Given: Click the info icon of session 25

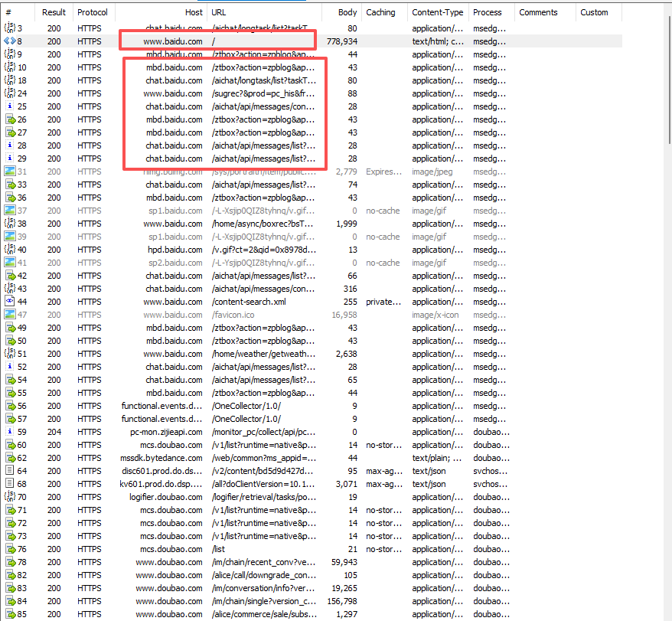Looking at the screenshot, I should [x=9, y=106].
